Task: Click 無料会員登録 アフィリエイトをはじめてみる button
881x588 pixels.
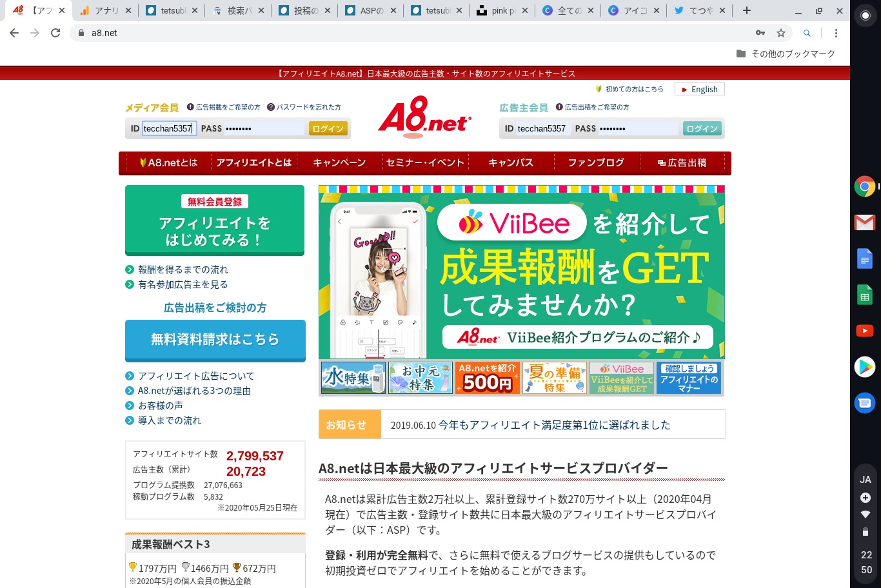Action: (x=215, y=220)
